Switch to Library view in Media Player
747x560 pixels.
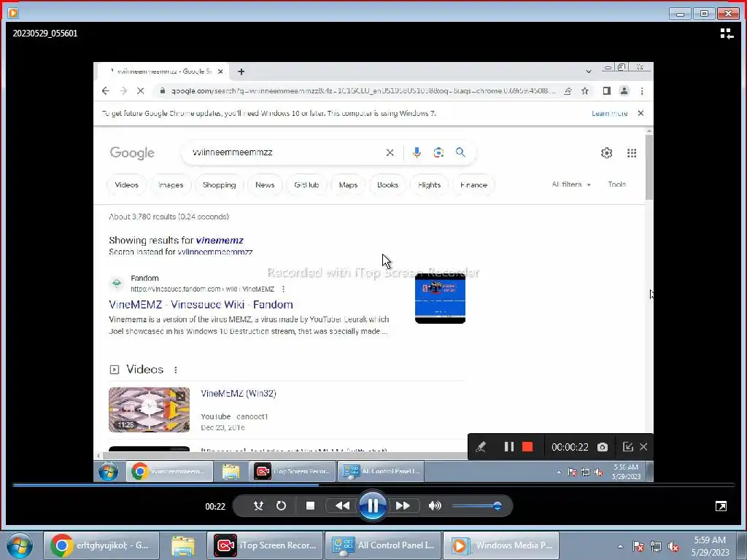point(727,34)
